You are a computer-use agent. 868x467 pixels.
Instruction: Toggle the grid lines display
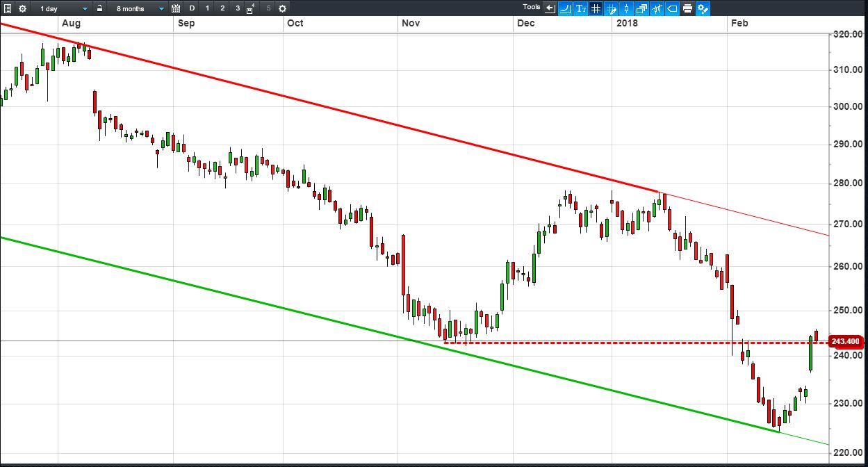tap(596, 8)
